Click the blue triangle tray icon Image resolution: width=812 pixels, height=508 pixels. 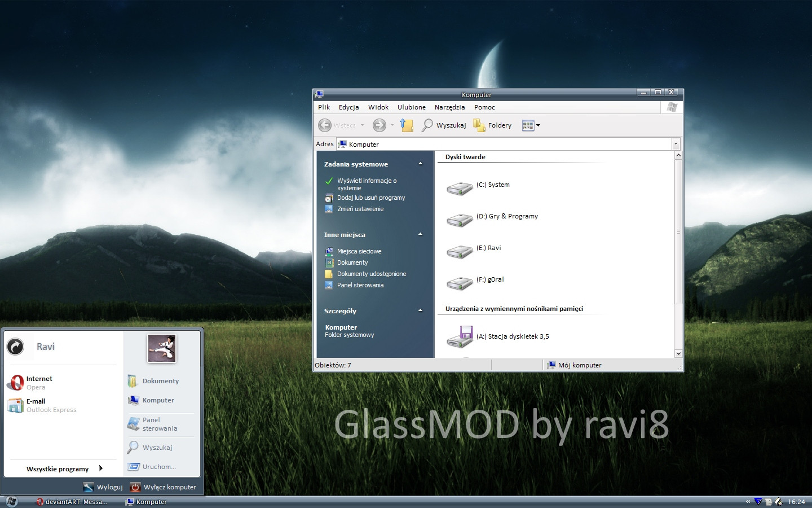(758, 501)
